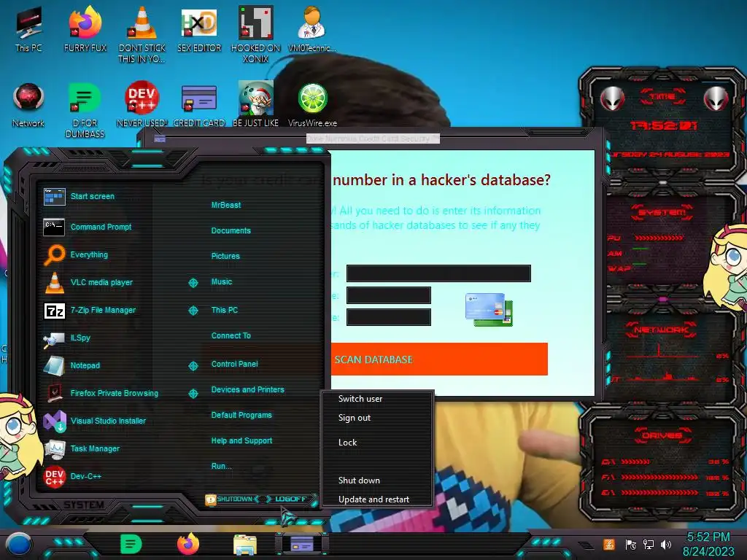This screenshot has height=560, width=747.
Task: Click the LOGOFF button in start menu
Action: tap(290, 499)
